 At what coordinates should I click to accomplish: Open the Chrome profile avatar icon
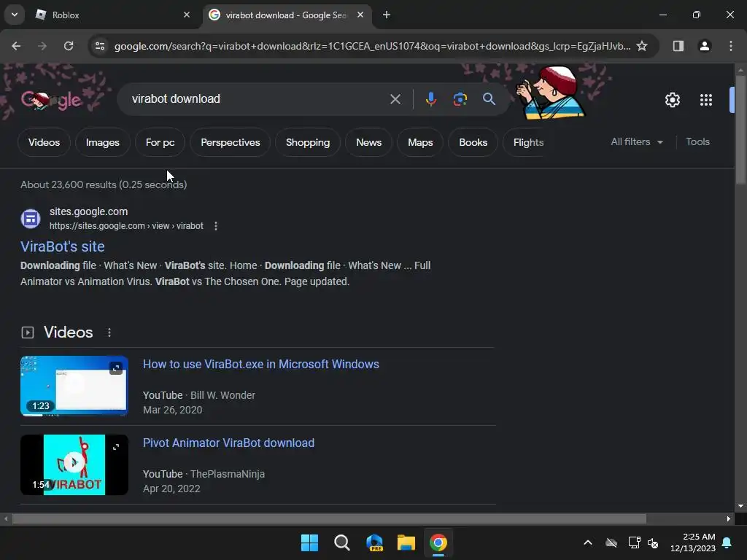(705, 46)
